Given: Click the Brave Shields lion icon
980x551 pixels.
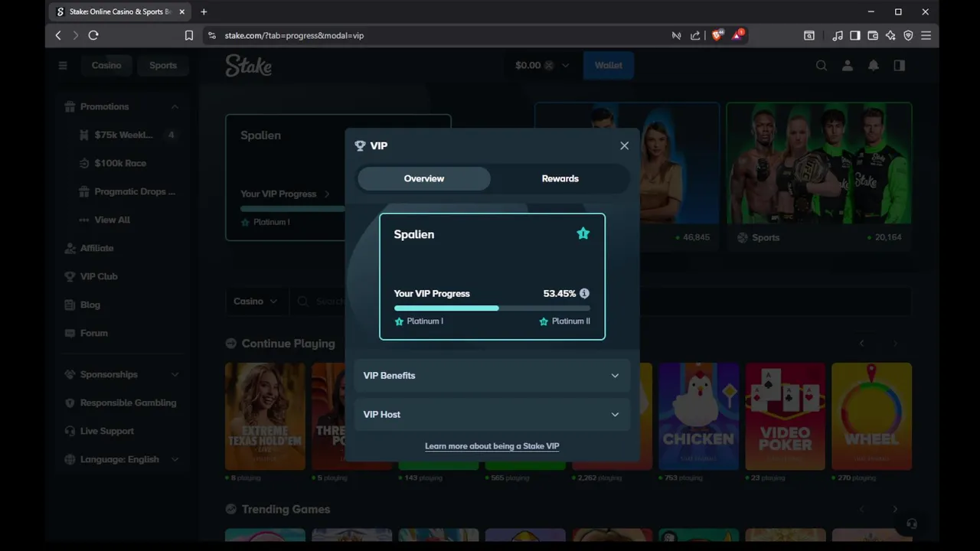Looking at the screenshot, I should [x=717, y=35].
